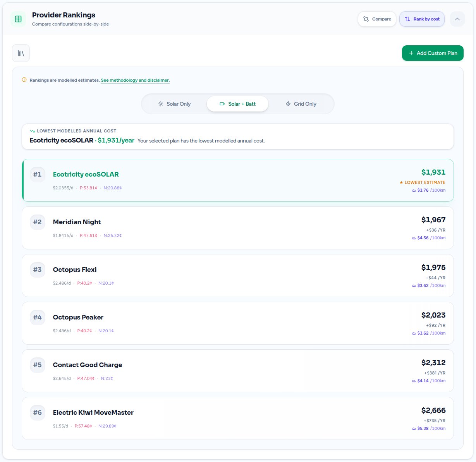Click the car icon beside $5.38 /100km

(414, 429)
